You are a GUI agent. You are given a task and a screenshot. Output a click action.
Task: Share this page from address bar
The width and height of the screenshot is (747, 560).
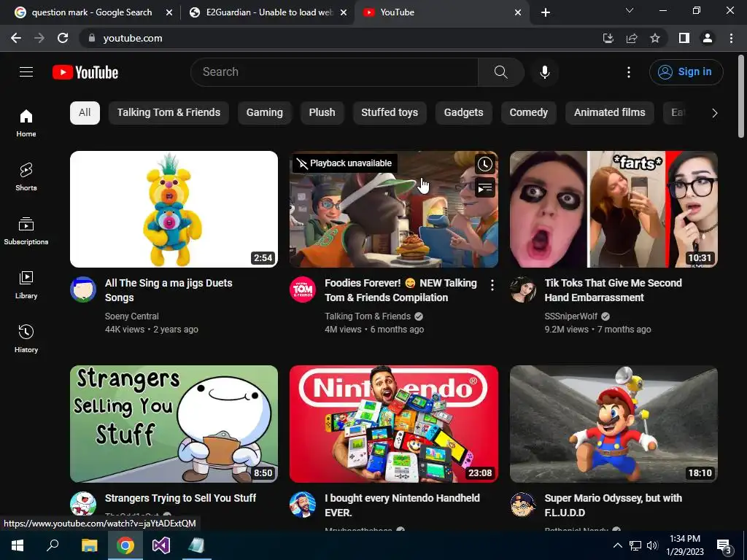click(632, 38)
